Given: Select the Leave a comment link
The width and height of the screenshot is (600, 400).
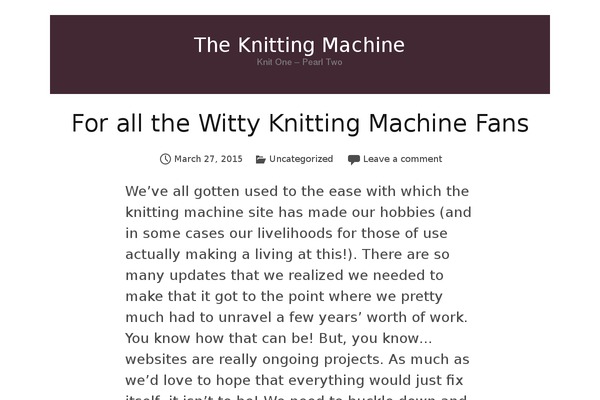Looking at the screenshot, I should 402,159.
